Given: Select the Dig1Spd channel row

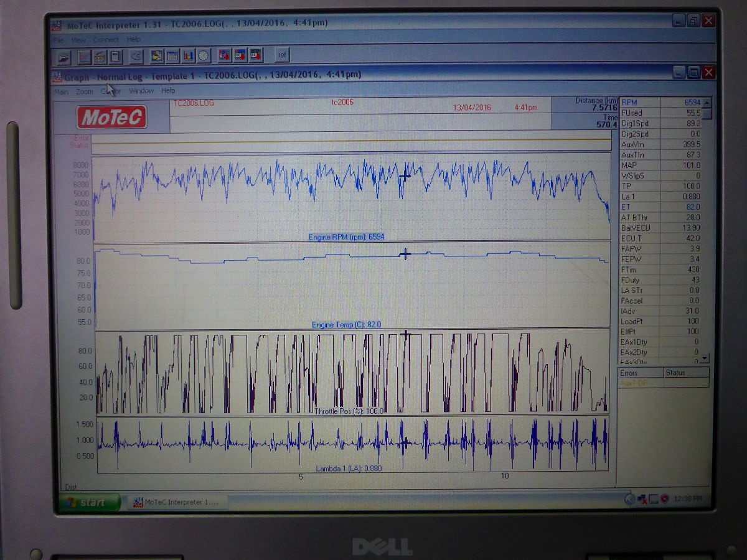Looking at the screenshot, I should 660,123.
